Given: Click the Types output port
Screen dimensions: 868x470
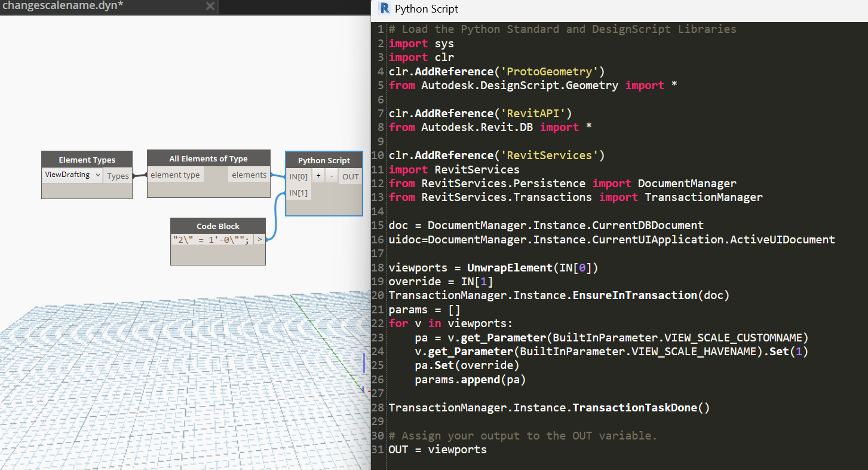Looking at the screenshot, I should (x=118, y=176).
